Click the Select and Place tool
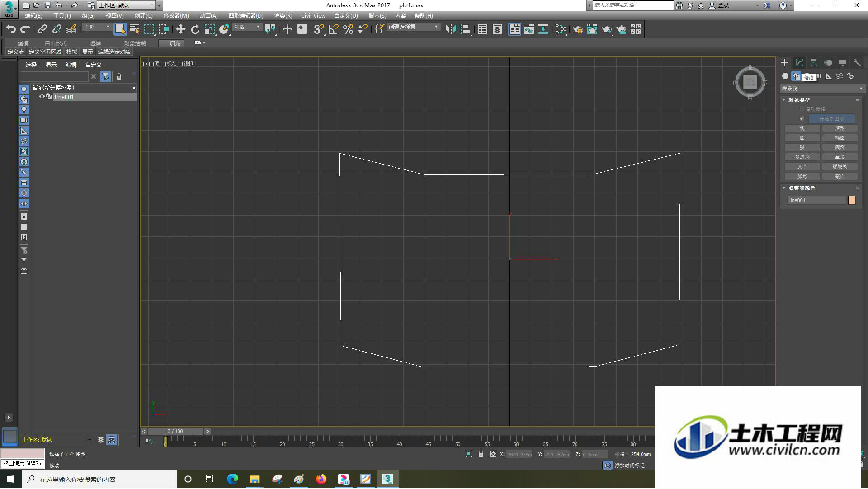 (224, 29)
